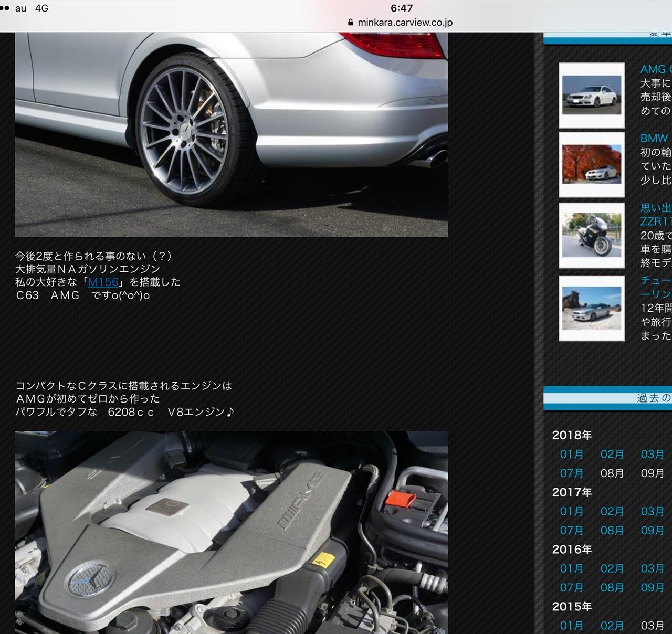Select the line 'コンパクトなCクラスに搭載されるエンジンは'
Image resolution: width=672 pixels, height=634 pixels.
coord(123,386)
